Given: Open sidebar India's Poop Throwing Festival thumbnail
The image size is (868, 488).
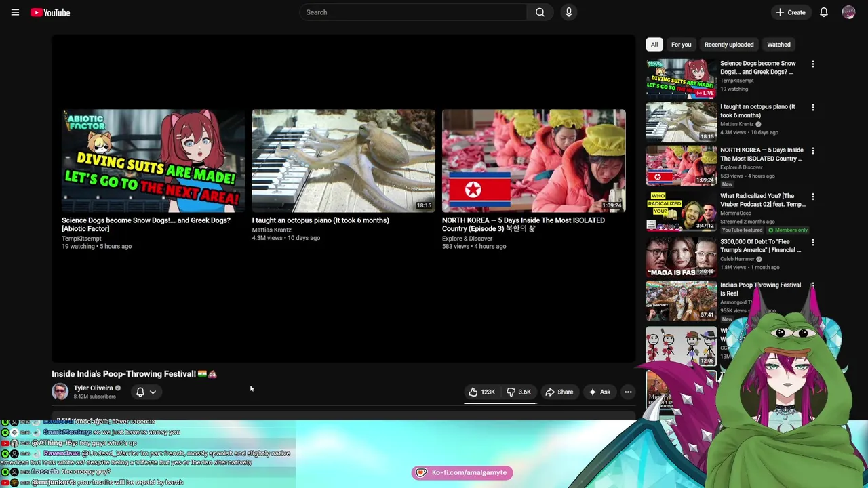Looking at the screenshot, I should tap(681, 300).
